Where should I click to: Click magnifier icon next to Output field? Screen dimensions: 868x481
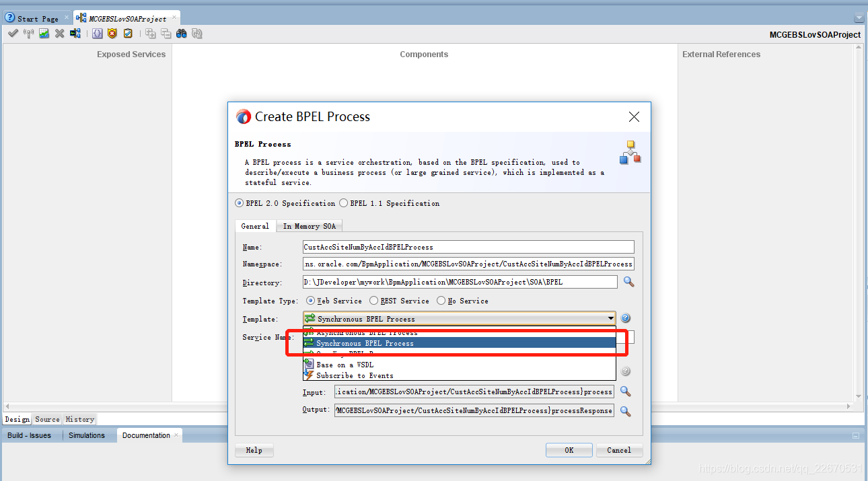tap(625, 410)
